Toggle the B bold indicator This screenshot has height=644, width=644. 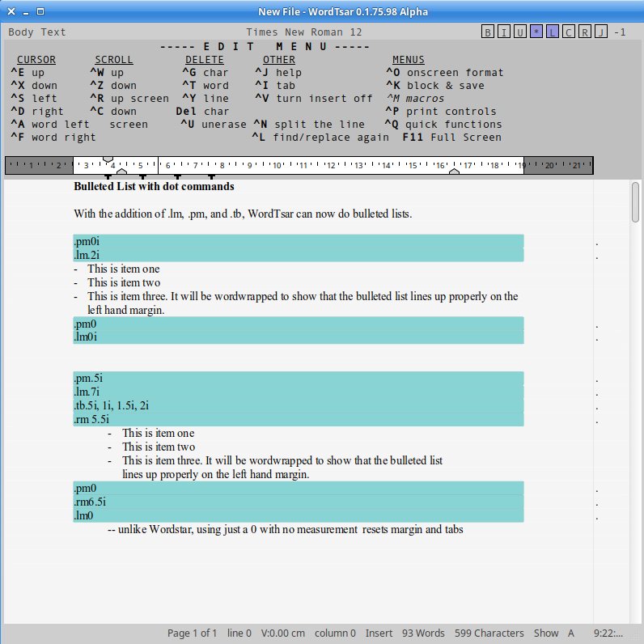488,32
